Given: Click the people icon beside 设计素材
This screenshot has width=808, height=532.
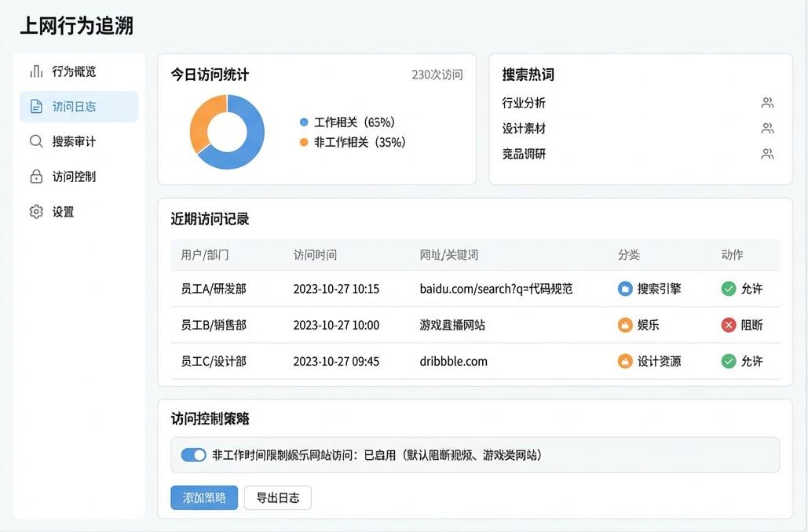Looking at the screenshot, I should pyautogui.click(x=767, y=128).
